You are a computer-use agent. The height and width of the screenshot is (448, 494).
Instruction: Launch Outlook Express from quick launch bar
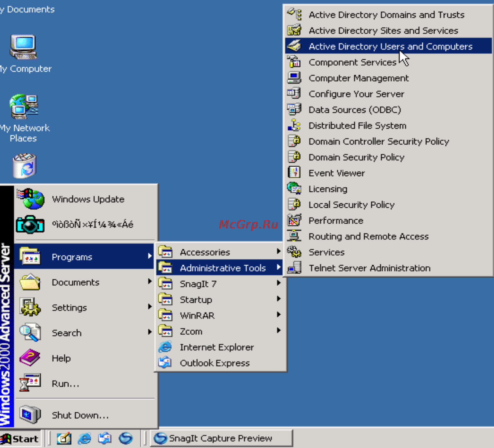click(105, 438)
